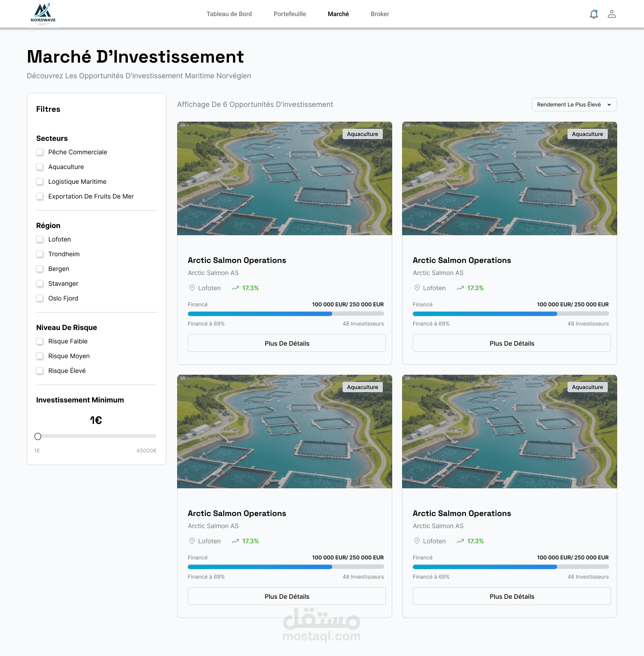Open the Broker page
The height and width of the screenshot is (656, 644).
pos(380,14)
